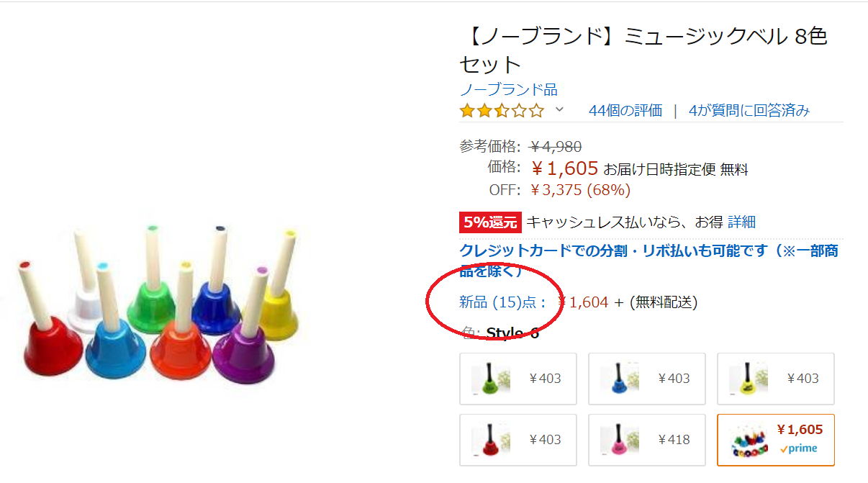868x483 pixels.
Task: Open the 44個の評価 reviews link
Action: [x=625, y=111]
